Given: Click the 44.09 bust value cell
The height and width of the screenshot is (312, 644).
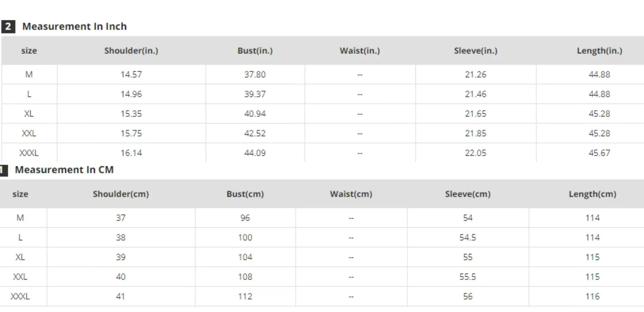Looking at the screenshot, I should pyautogui.click(x=255, y=153).
